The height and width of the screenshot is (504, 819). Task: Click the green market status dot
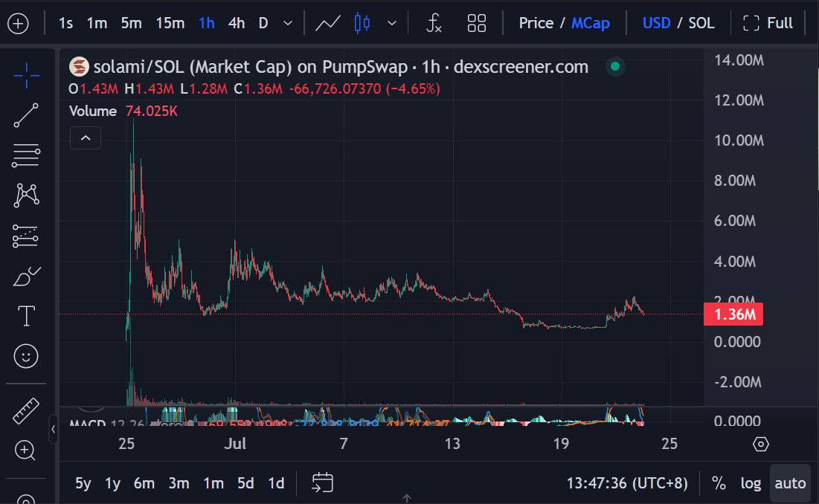click(x=615, y=66)
